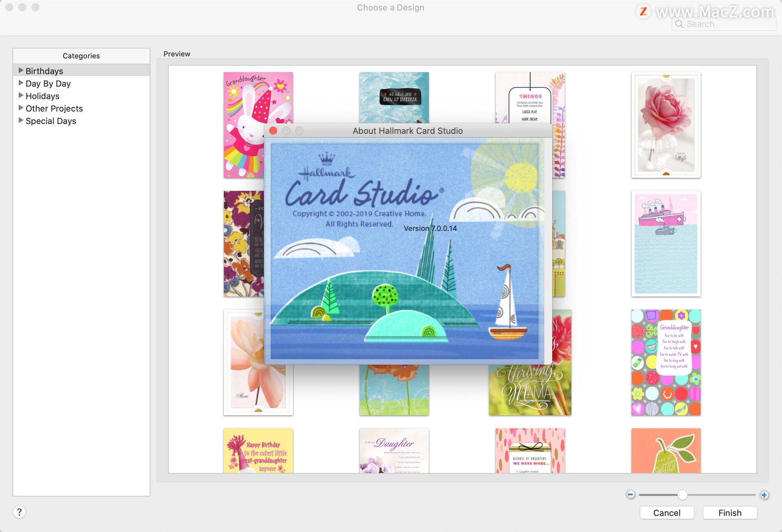Click the Preview label
The image size is (782, 532).
click(177, 54)
